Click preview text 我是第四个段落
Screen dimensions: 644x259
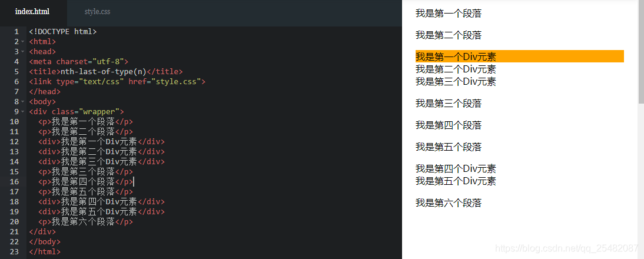tap(448, 125)
